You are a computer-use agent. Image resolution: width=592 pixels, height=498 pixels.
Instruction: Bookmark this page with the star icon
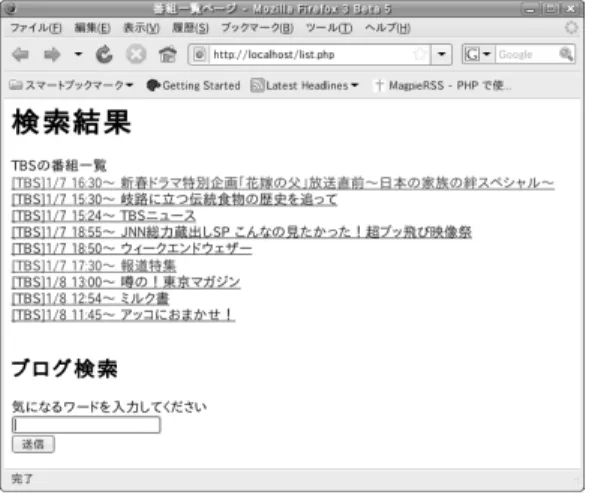(x=420, y=55)
